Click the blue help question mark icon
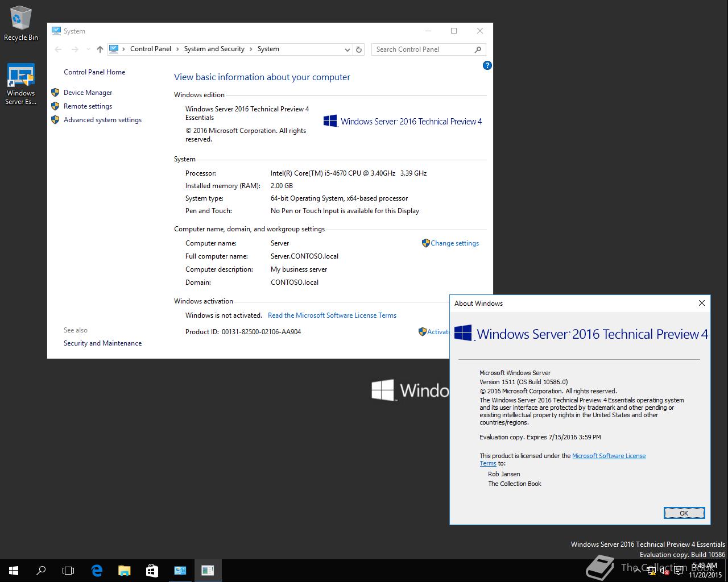The image size is (728, 582). (x=487, y=65)
